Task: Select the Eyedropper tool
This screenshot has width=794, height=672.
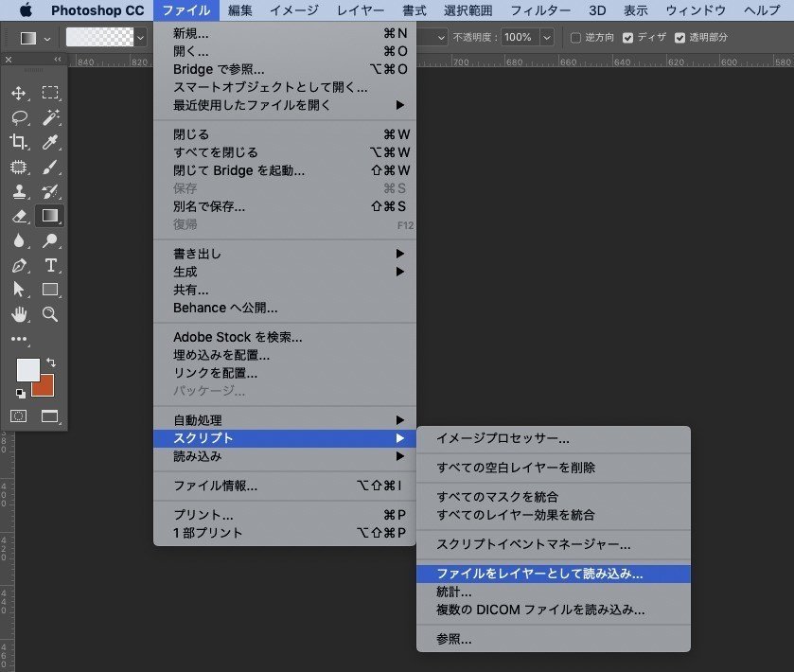Action: point(49,142)
